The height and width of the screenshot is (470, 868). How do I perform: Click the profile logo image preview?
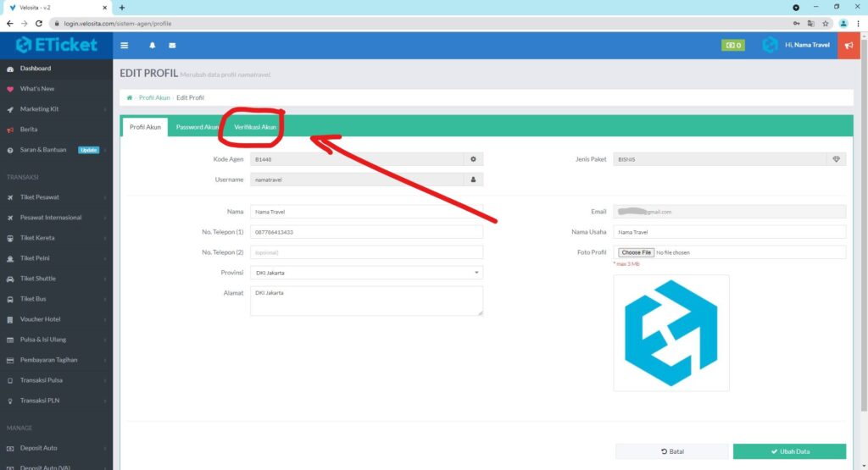pyautogui.click(x=671, y=333)
